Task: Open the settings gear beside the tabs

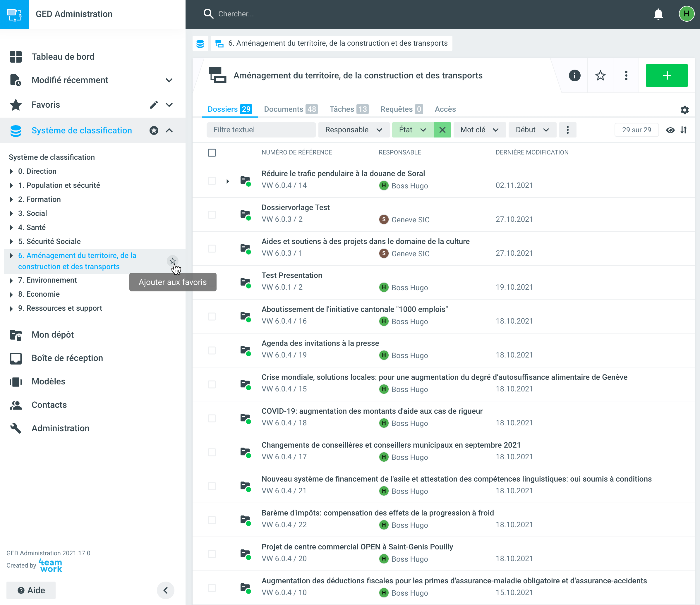Action: tap(684, 110)
